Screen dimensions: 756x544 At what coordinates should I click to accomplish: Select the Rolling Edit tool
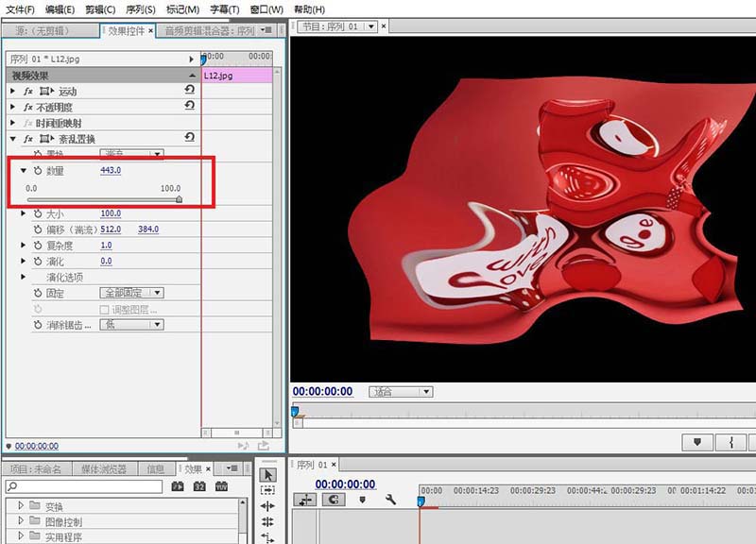268,521
